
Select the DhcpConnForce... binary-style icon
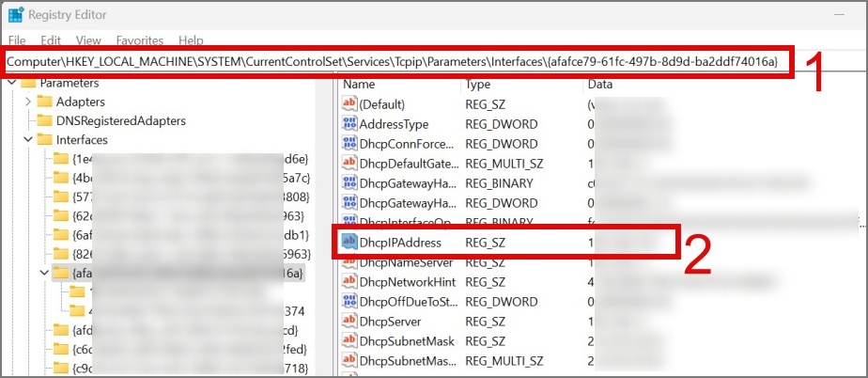click(349, 144)
